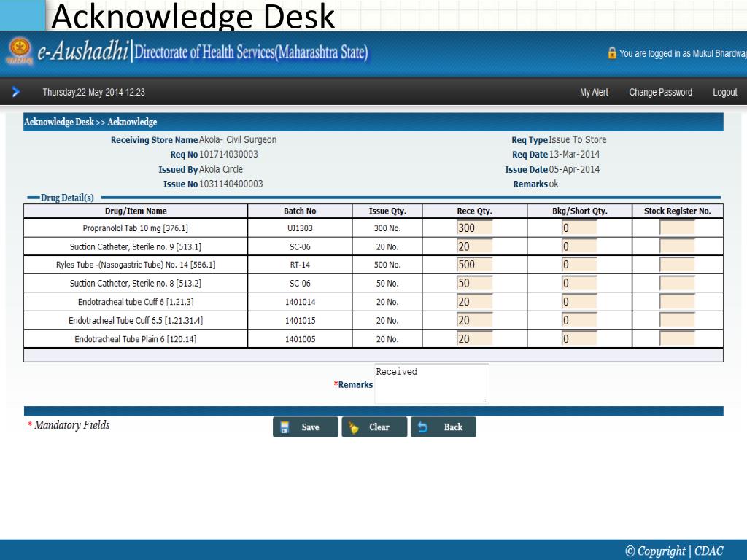The width and height of the screenshot is (747, 560).
Task: Click Stock Register No. for Endotracheal Tube Plain 6
Action: (x=677, y=338)
